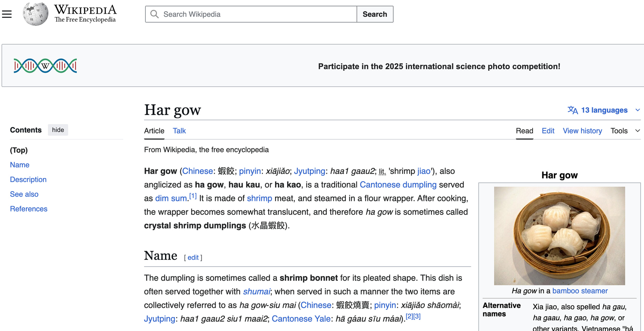Select the Edit tab
644x331 pixels.
tap(548, 131)
